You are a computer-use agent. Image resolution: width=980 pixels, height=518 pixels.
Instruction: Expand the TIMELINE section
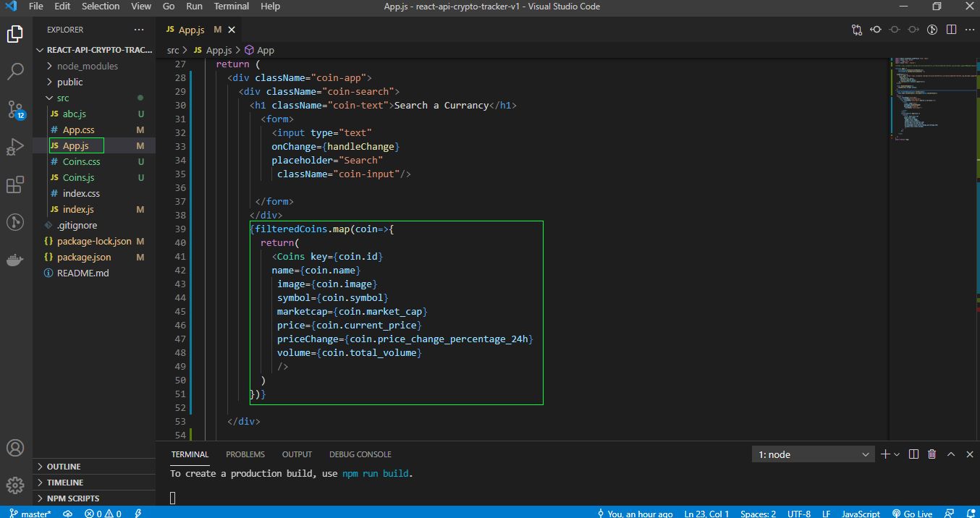94,483
